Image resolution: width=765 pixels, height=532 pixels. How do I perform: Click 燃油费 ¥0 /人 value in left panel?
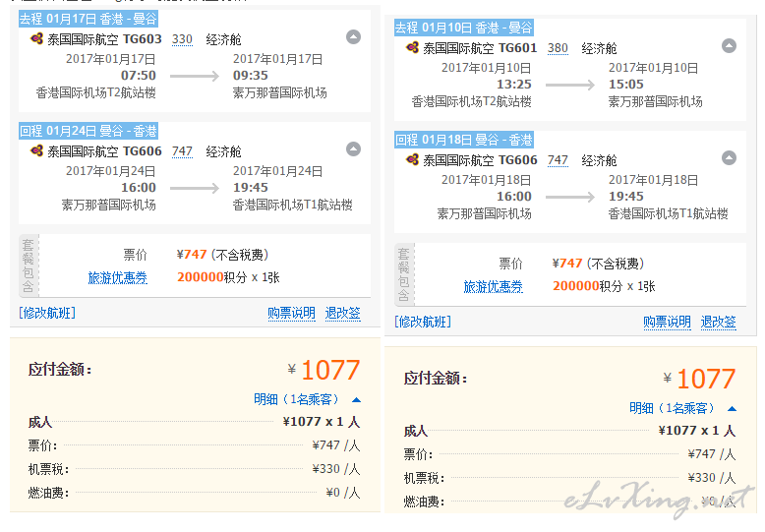343,493
